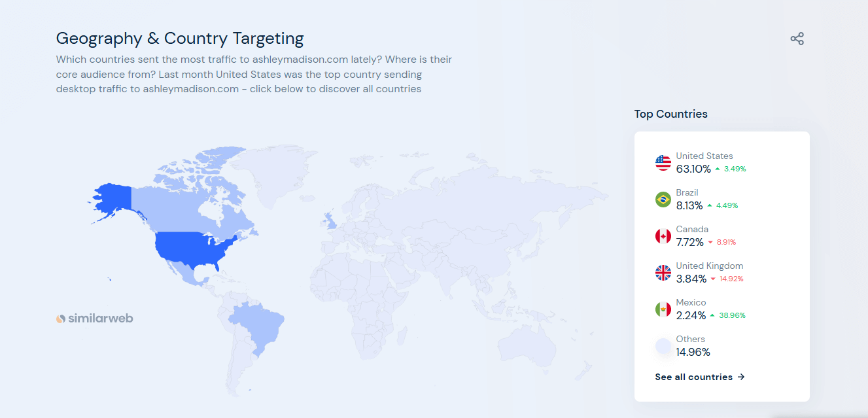Click the 8.91% decrease indicator
The image size is (868, 418).
(721, 242)
